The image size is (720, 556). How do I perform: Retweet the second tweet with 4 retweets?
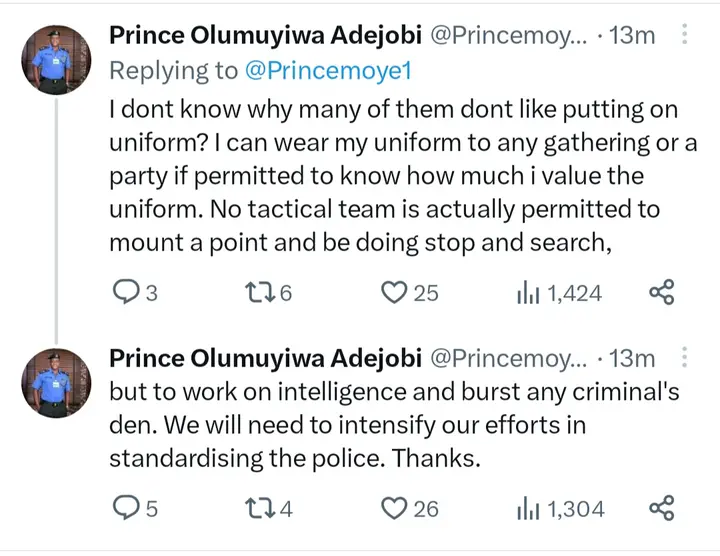(257, 508)
